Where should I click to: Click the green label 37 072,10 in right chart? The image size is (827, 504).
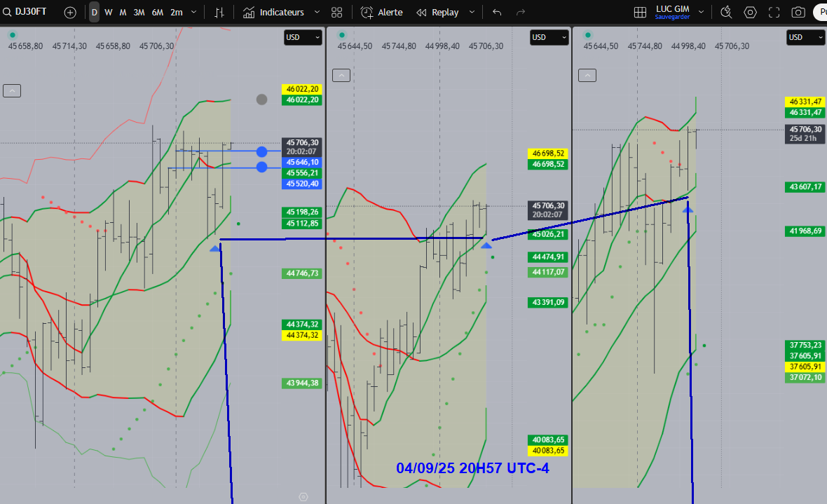click(805, 378)
